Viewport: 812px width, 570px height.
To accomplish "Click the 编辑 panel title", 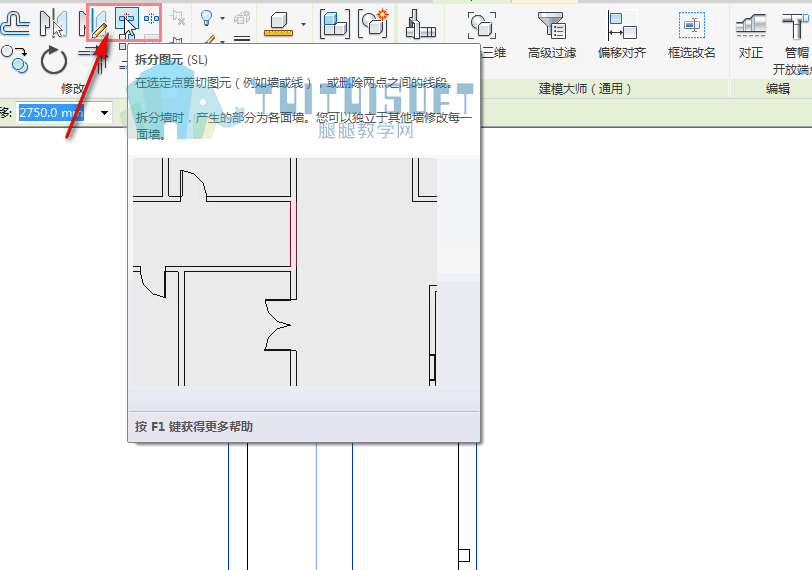I will coord(778,89).
